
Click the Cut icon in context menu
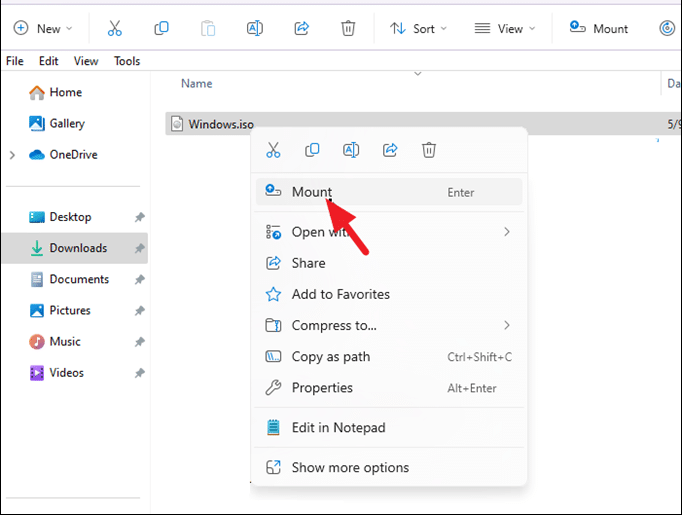tap(273, 151)
